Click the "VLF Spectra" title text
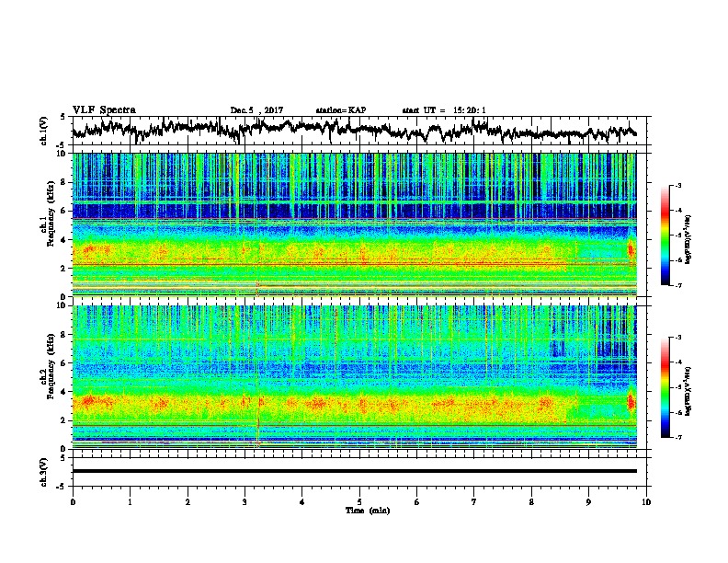728x563 pixels. pos(104,110)
